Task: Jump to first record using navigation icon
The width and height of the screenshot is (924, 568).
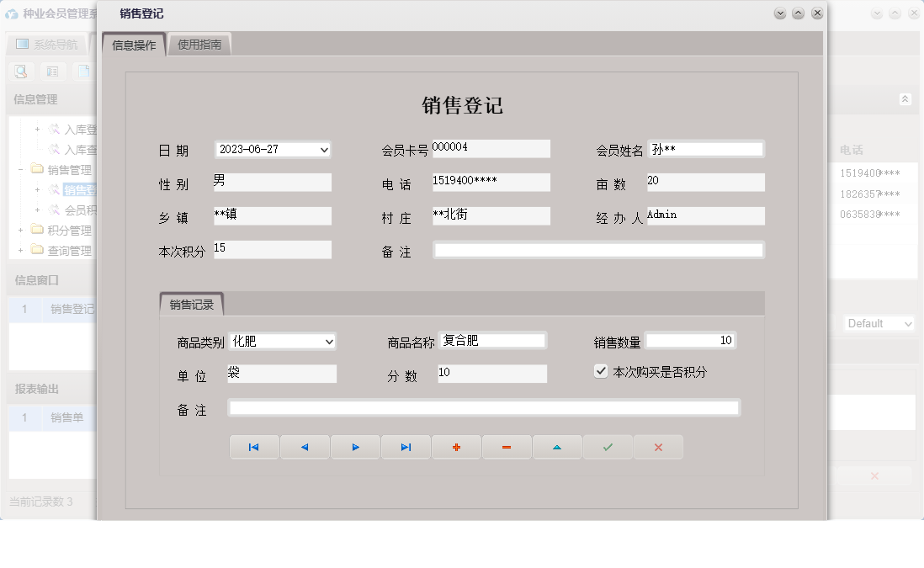Action: 254,447
